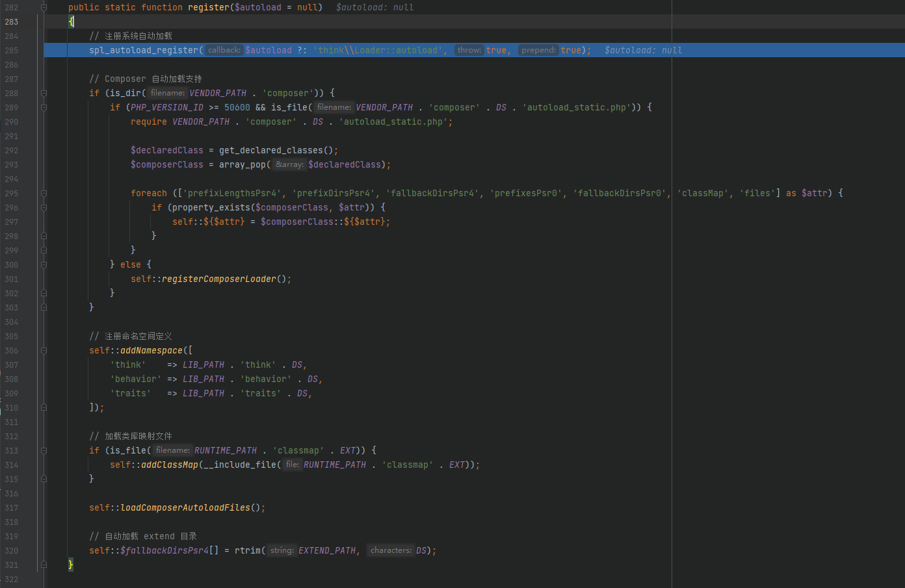Click the PHP_VERSION_ID constant
The height and width of the screenshot is (588, 905).
[167, 107]
